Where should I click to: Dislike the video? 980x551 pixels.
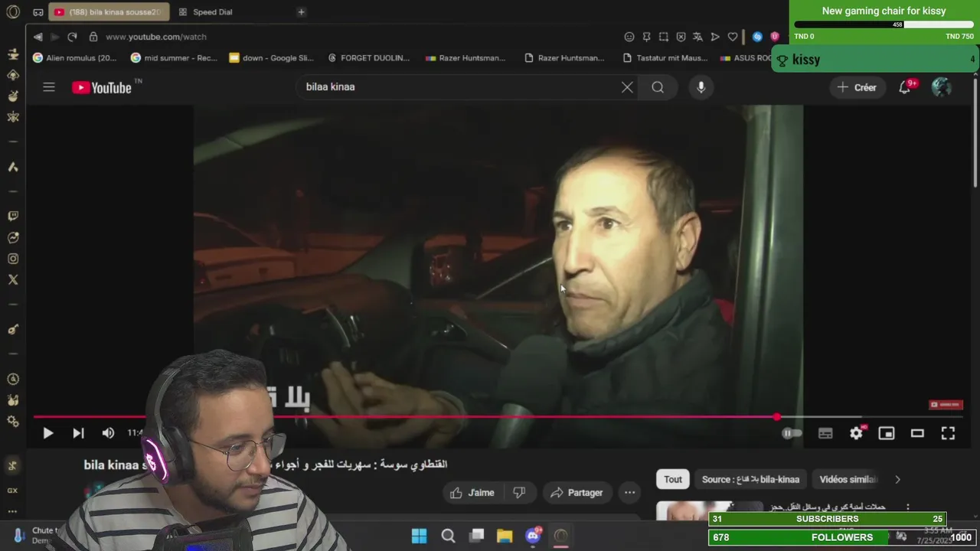[x=519, y=493]
